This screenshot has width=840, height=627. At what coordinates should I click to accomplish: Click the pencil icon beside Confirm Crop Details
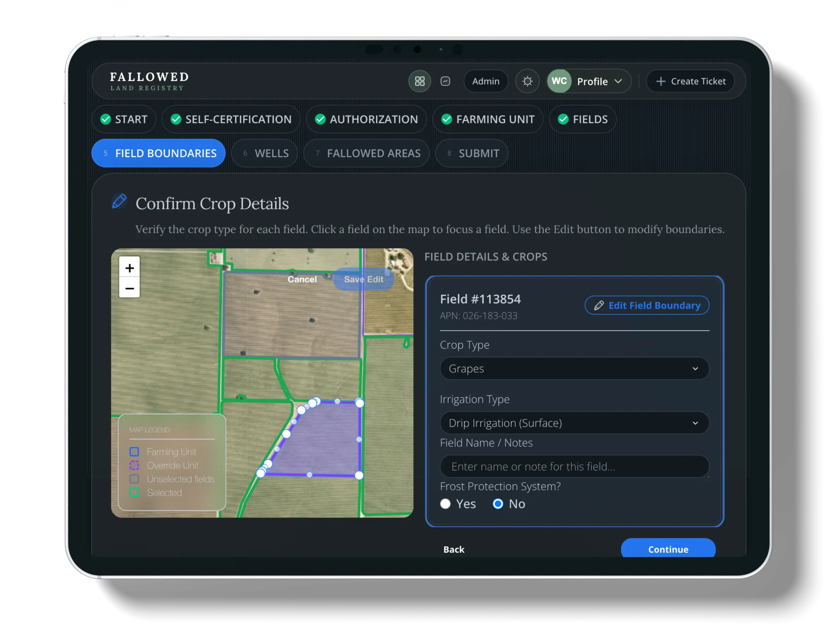(x=119, y=201)
